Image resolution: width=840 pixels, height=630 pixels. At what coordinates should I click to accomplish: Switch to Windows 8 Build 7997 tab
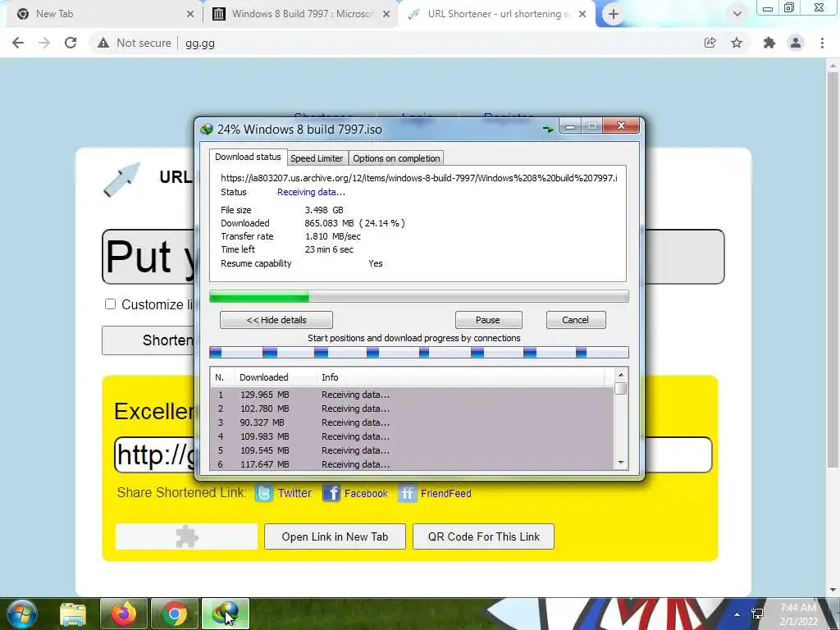(300, 14)
